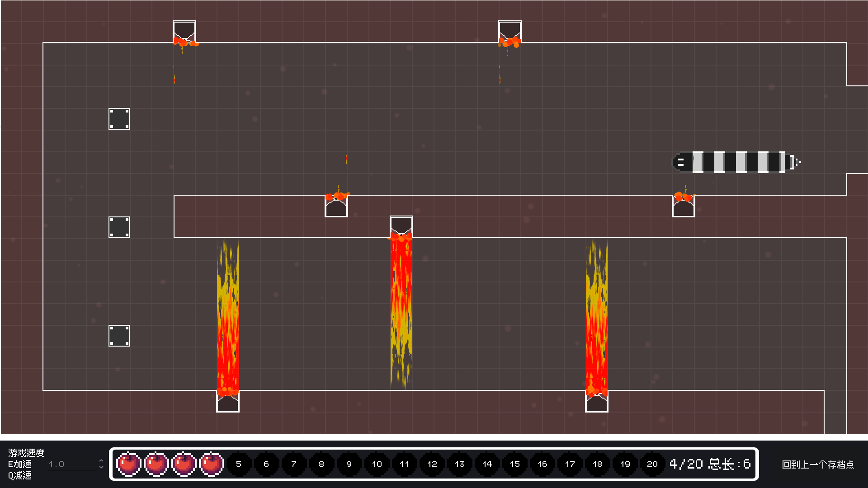This screenshot has width=868, height=488.
Task: Click the empty apple slot numbered 5
Action: tap(239, 464)
